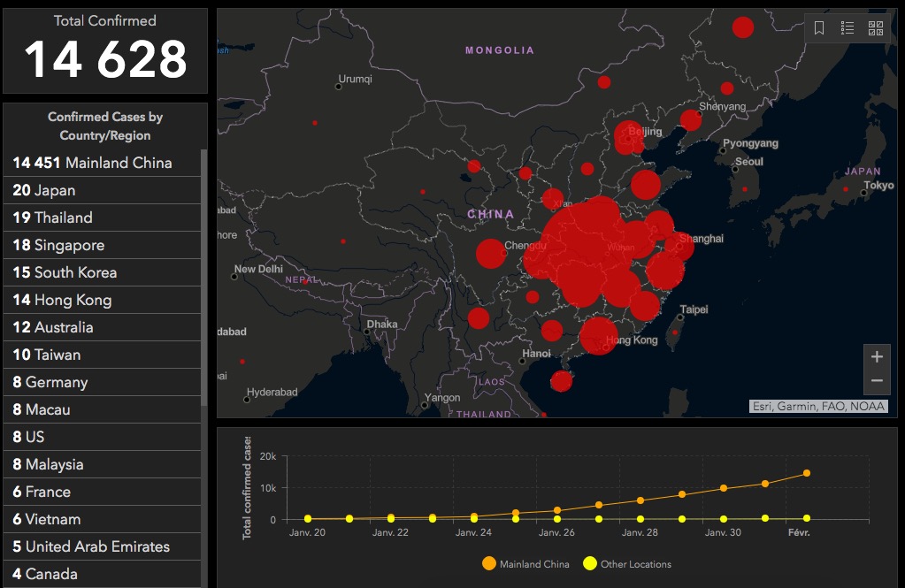This screenshot has width=905, height=588.
Task: Open the map legend list icon
Action: (x=847, y=28)
